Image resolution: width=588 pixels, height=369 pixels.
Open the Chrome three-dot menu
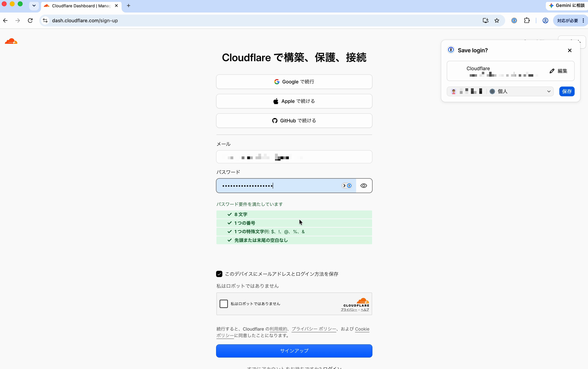[x=583, y=21]
